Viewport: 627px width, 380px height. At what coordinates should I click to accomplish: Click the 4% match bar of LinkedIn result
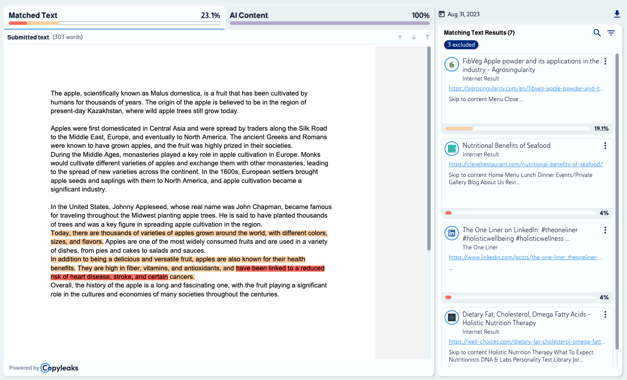[520, 297]
